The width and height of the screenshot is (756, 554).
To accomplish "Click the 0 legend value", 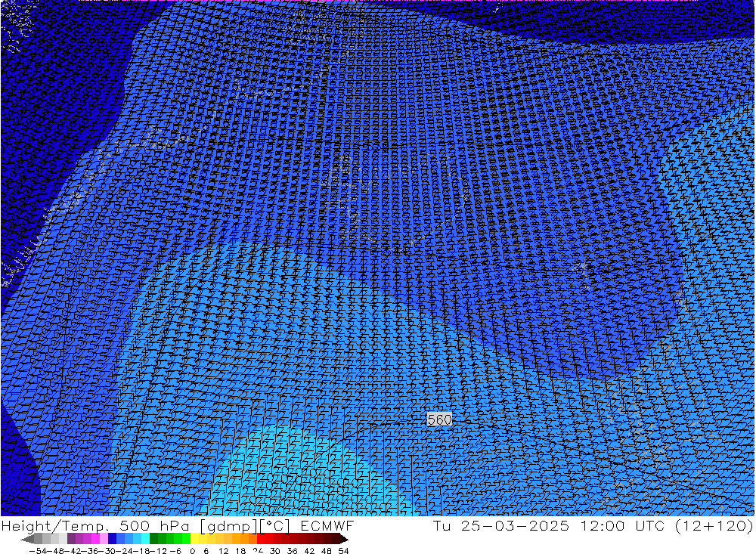I will tap(192, 551).
